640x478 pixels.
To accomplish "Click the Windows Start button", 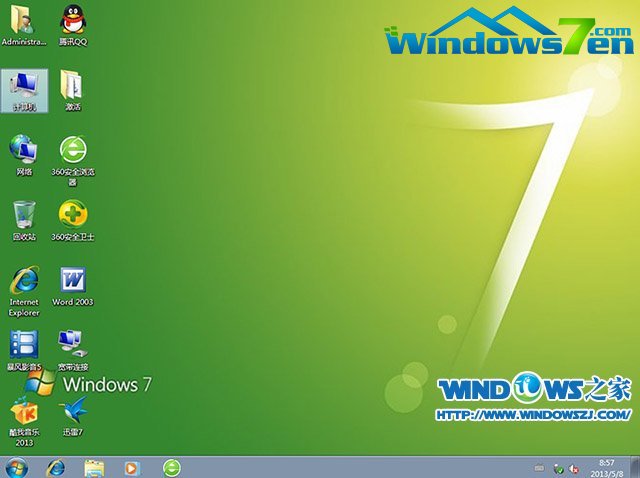I will [x=17, y=467].
